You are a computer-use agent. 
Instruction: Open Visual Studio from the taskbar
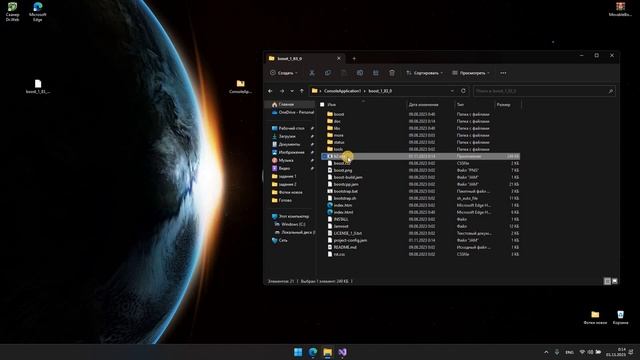click(x=342, y=352)
